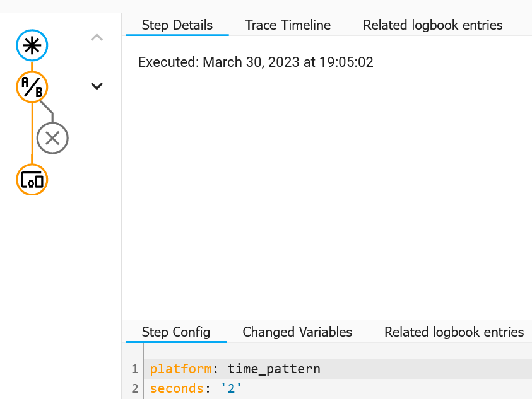
Task: Switch to the Step Details tab
Action: (177, 25)
